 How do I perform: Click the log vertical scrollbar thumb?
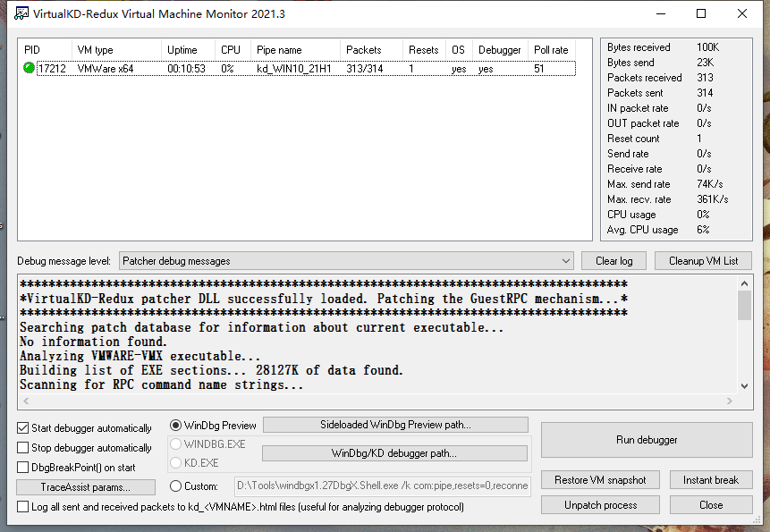coord(744,305)
